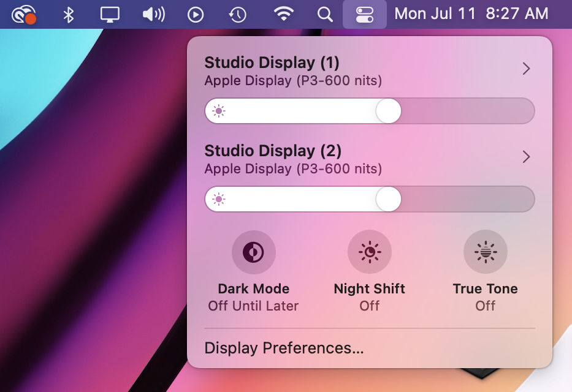Open the Wi-Fi menu bar icon
Image resolution: width=572 pixels, height=392 pixels.
pyautogui.click(x=284, y=14)
